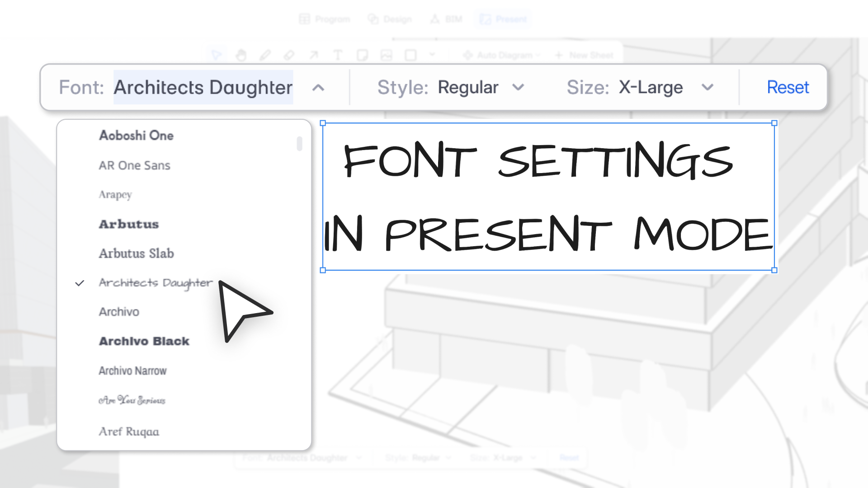
Task: Select the arrow tool
Action: point(313,55)
